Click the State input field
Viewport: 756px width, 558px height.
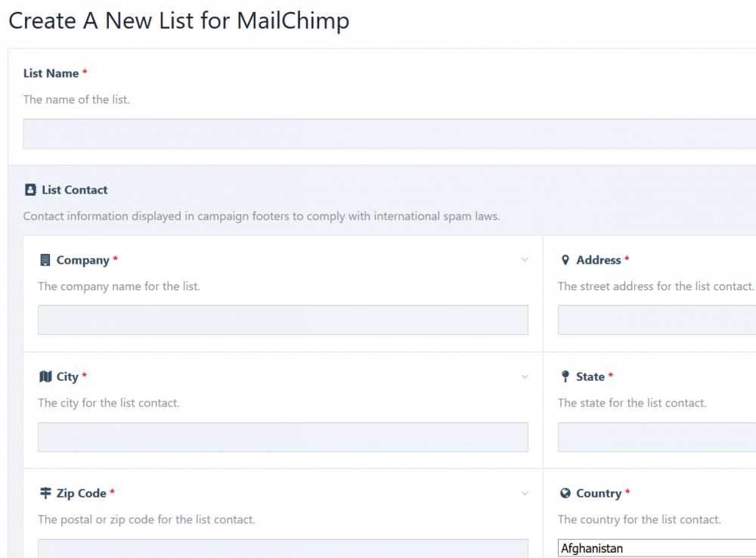point(656,437)
